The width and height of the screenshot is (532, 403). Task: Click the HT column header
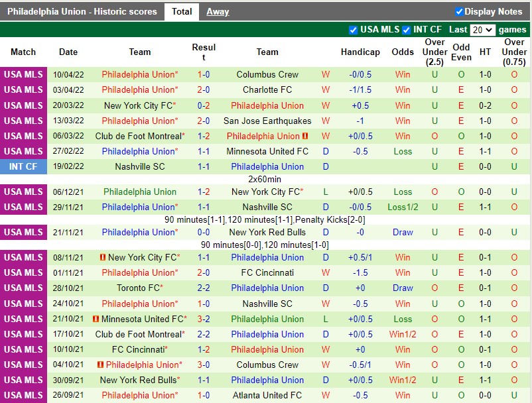pos(485,52)
